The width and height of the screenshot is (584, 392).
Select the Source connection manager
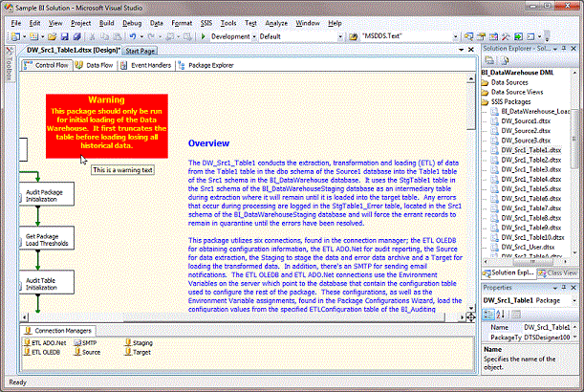tap(88, 352)
